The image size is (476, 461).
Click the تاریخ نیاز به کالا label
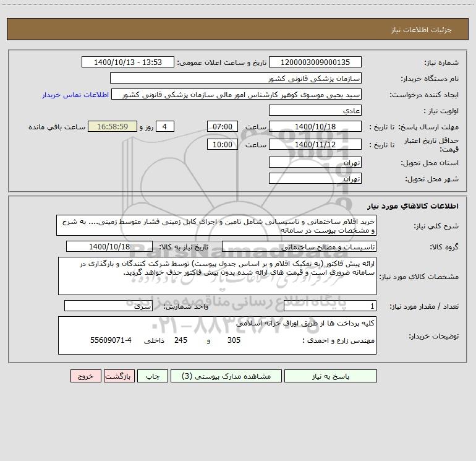tap(184, 247)
